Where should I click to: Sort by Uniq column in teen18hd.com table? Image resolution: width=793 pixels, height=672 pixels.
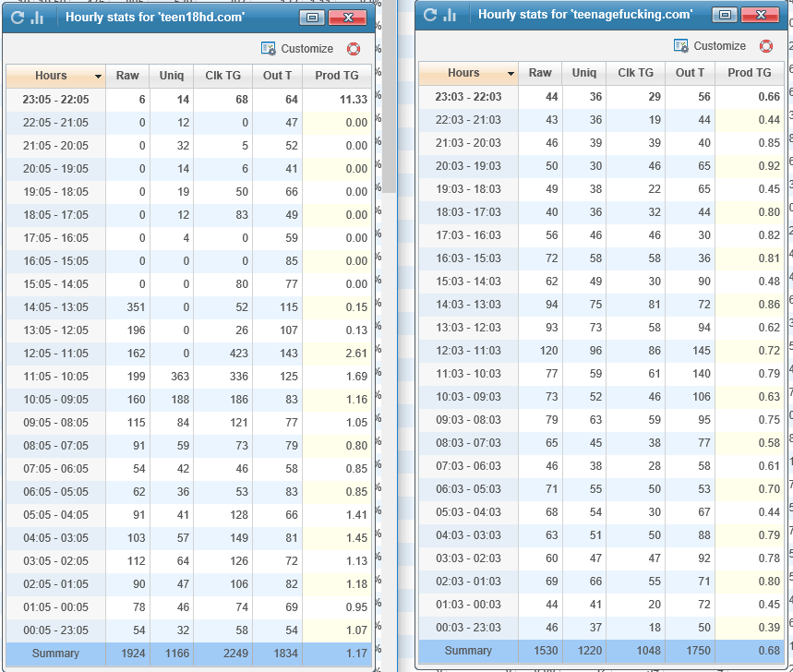[172, 76]
